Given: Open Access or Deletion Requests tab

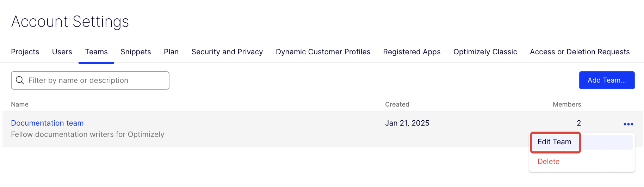Looking at the screenshot, I should tap(580, 52).
